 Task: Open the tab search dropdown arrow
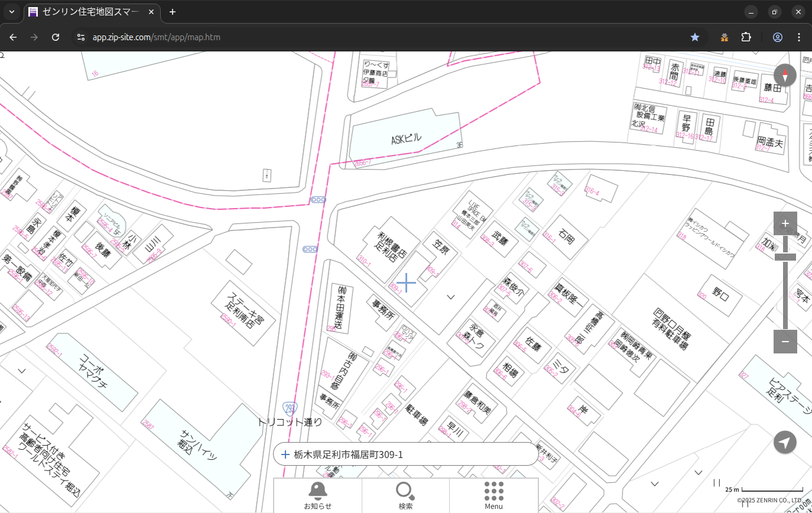11,12
